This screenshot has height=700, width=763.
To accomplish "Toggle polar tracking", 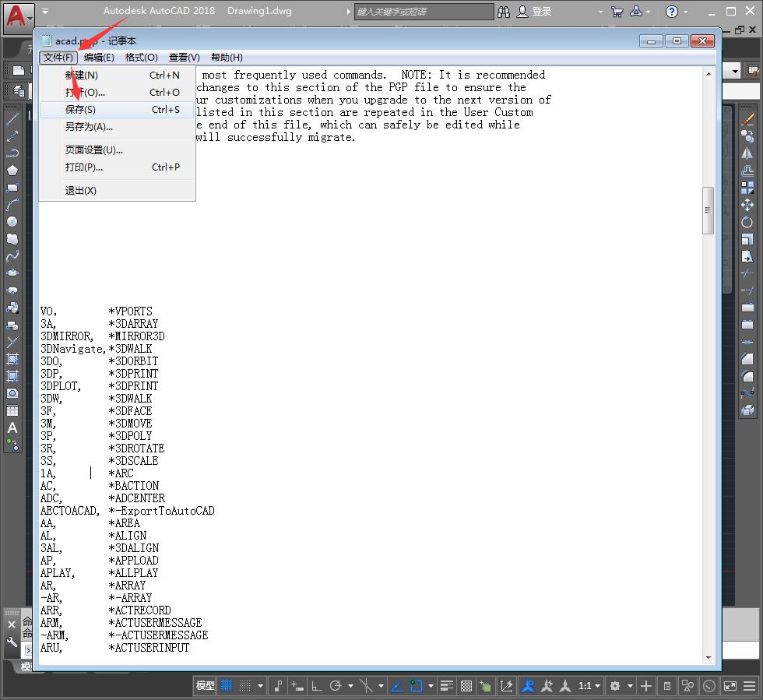I will 336,686.
